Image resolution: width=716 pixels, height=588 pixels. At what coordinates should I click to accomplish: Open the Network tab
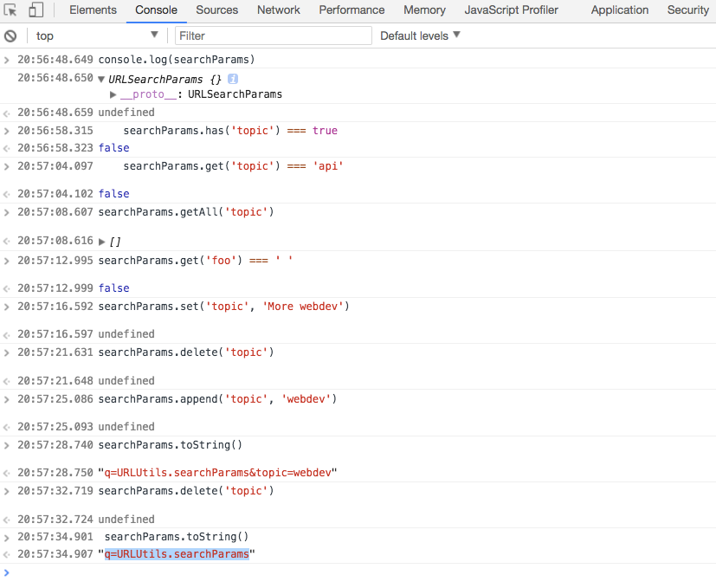point(279,10)
